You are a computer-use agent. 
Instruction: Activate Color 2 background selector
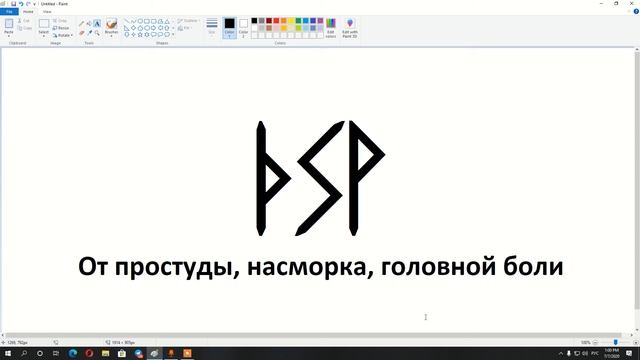coord(243,28)
